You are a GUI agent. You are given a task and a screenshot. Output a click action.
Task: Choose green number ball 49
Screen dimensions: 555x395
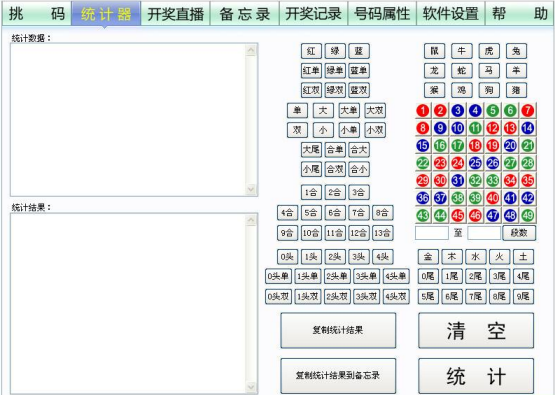[528, 215]
